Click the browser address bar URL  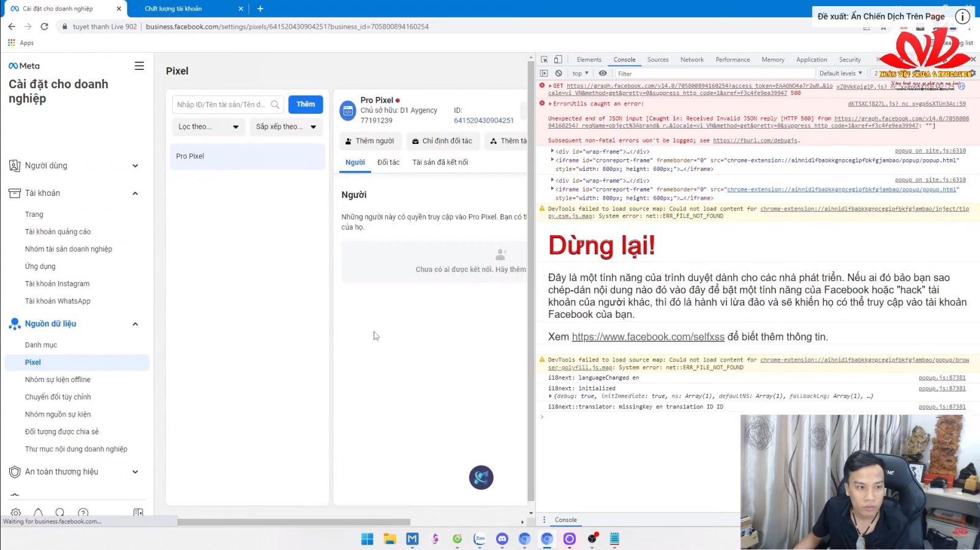pos(287,26)
